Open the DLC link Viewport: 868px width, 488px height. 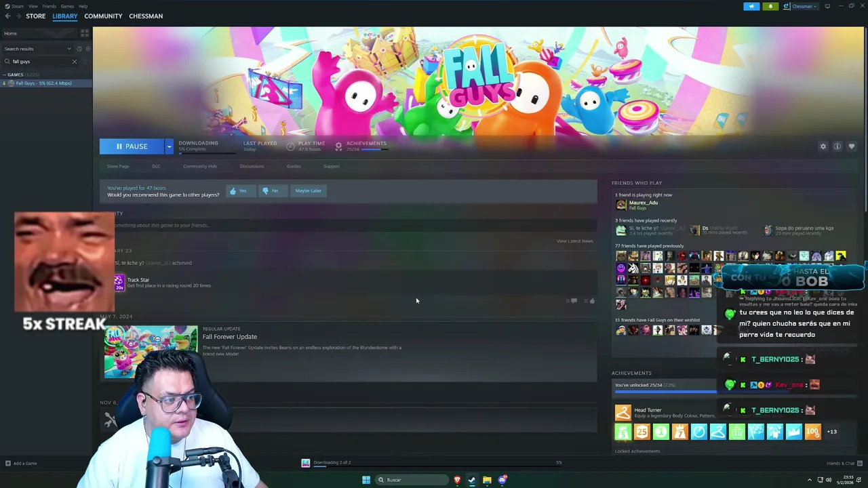point(156,166)
